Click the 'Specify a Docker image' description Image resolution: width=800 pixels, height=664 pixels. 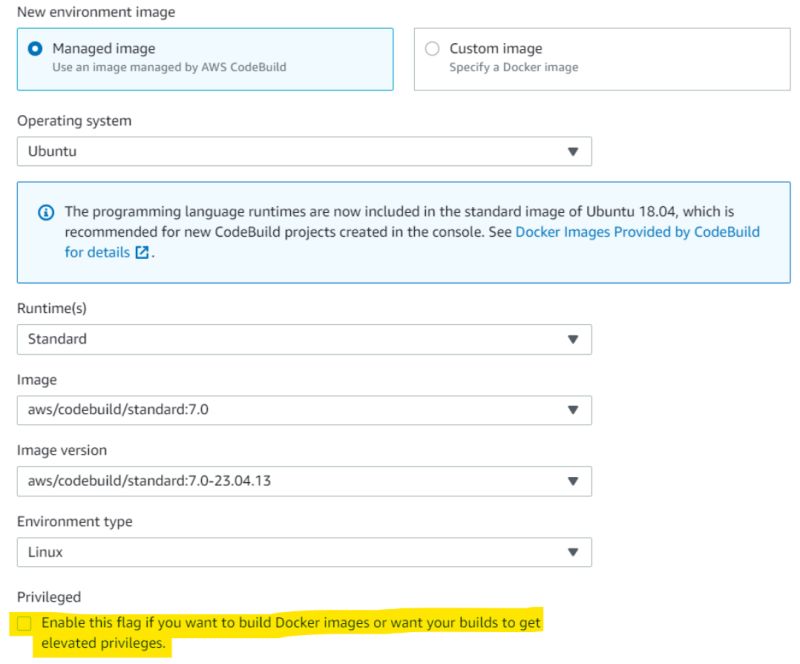tap(514, 67)
